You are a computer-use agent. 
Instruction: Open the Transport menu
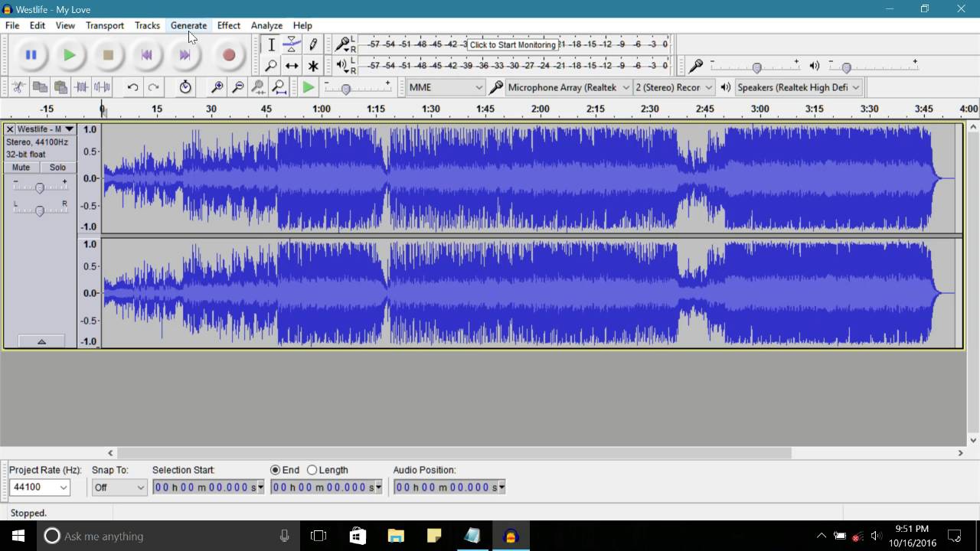(105, 25)
